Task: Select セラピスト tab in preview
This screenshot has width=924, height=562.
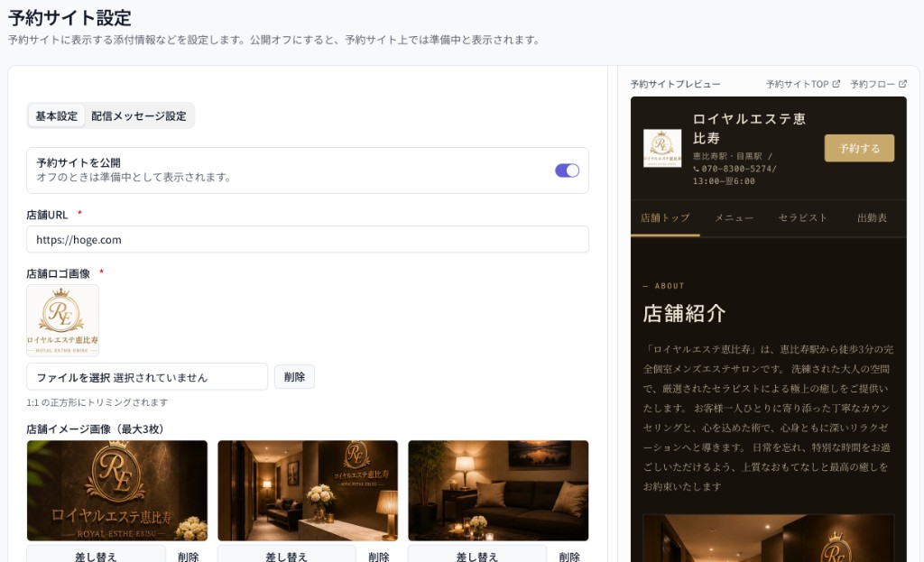Action: click(x=802, y=218)
